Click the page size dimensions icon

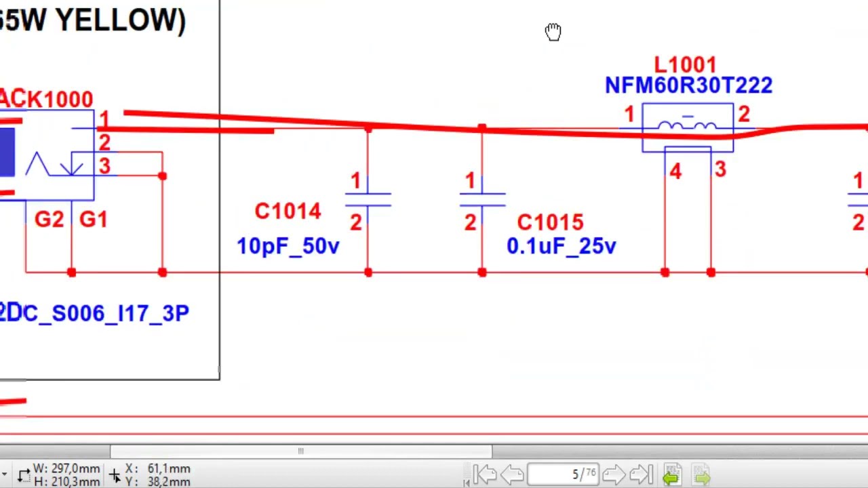[24, 475]
